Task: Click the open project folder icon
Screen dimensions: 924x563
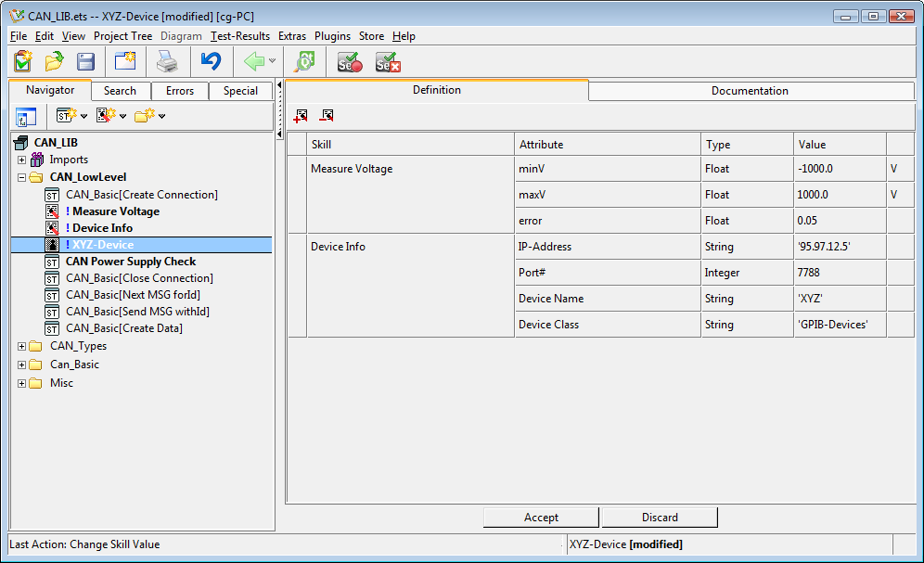Action: (x=55, y=62)
